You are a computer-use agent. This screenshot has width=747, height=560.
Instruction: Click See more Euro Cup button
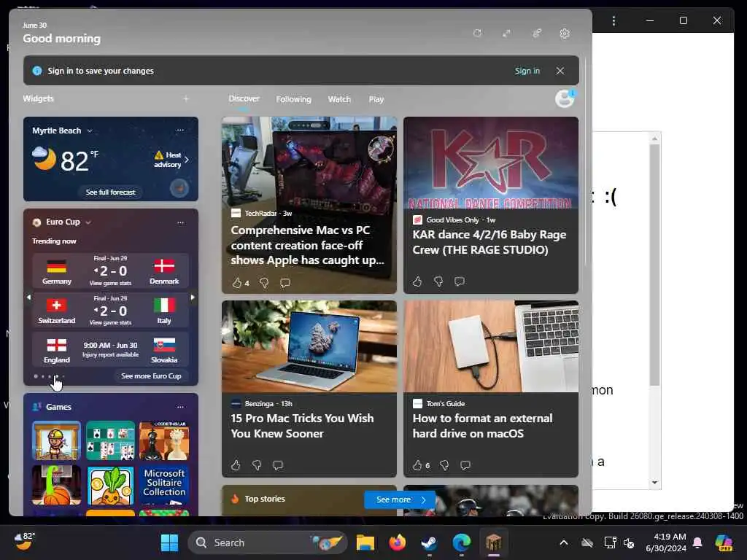click(151, 376)
